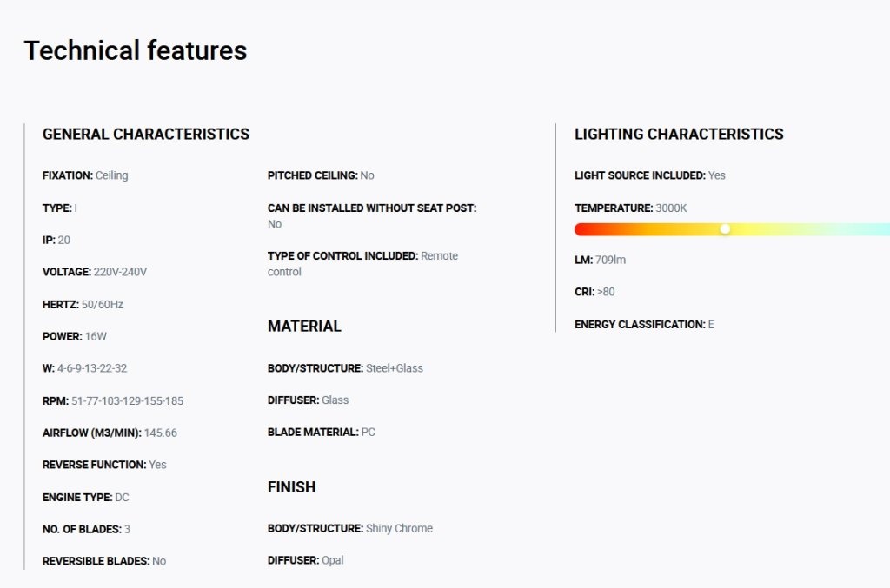Viewport: 890px width, 588px height.
Task: Click the Material section heading
Action: [304, 326]
